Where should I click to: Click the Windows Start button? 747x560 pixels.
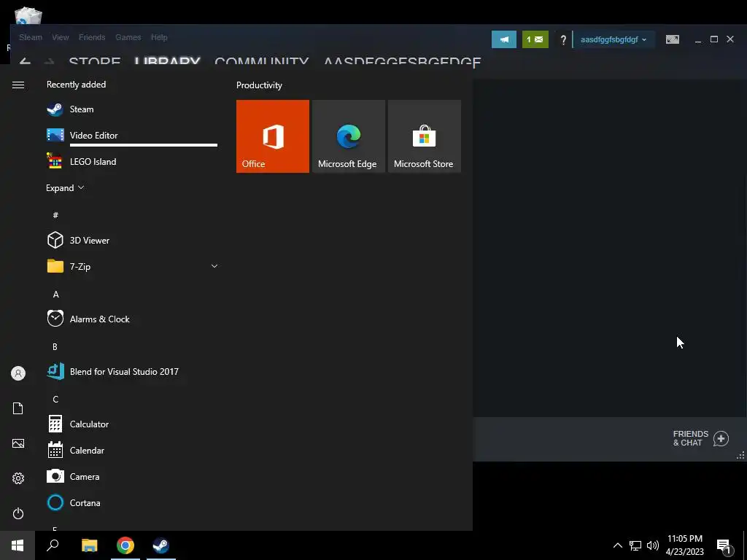(x=18, y=545)
